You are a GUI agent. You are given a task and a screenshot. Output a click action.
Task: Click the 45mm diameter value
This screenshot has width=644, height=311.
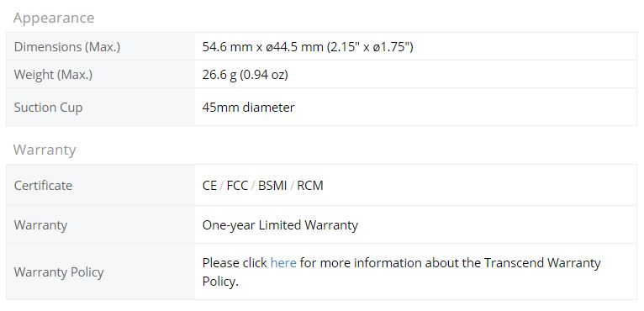click(x=248, y=108)
